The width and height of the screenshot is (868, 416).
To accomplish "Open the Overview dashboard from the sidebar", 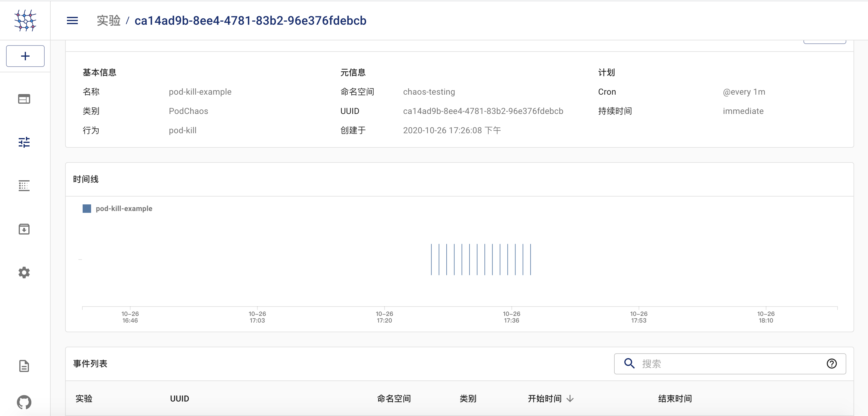I will pyautogui.click(x=24, y=99).
